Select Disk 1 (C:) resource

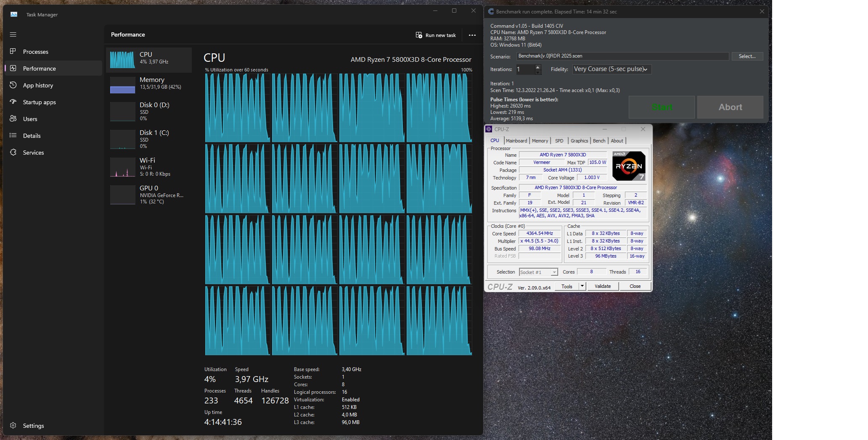pyautogui.click(x=149, y=139)
